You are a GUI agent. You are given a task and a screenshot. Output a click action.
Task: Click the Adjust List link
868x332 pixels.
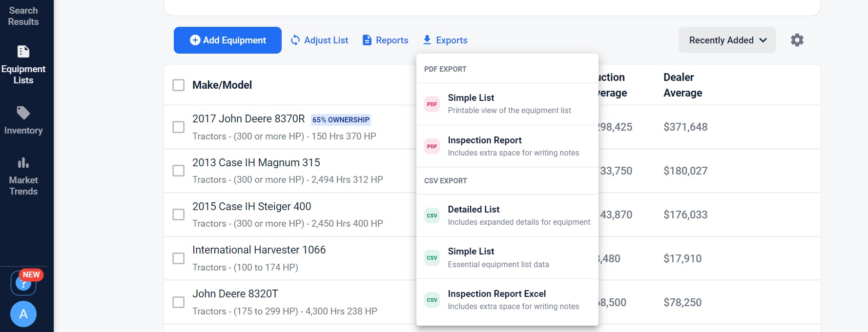319,40
